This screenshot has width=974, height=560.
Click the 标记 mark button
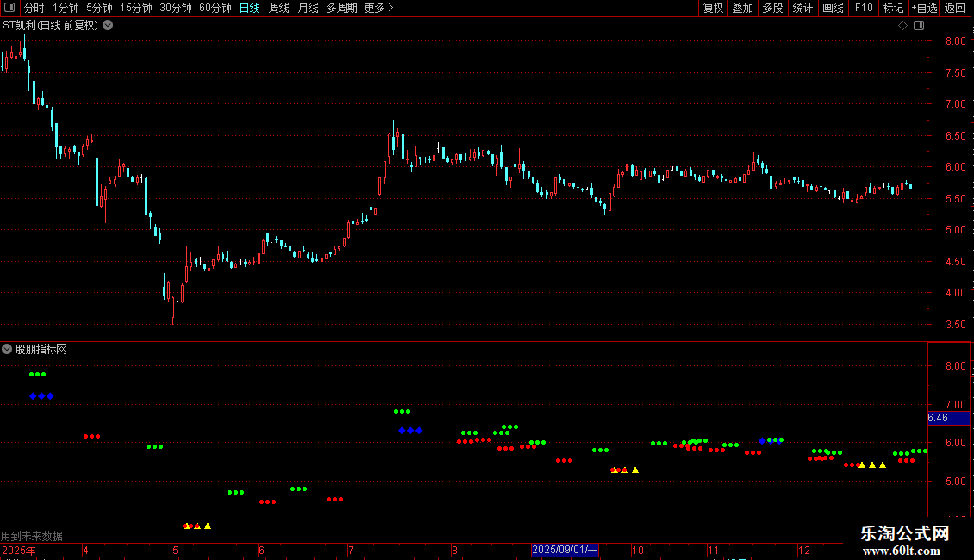coord(893,8)
